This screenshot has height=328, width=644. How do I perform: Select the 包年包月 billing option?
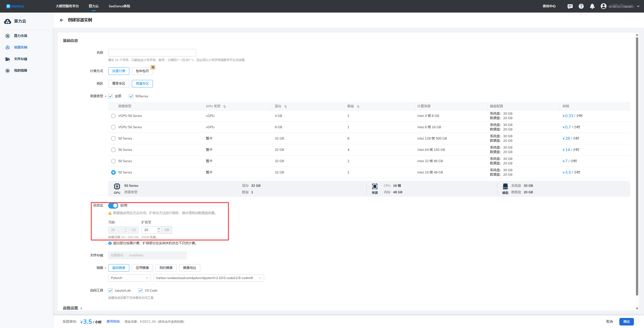tap(142, 71)
